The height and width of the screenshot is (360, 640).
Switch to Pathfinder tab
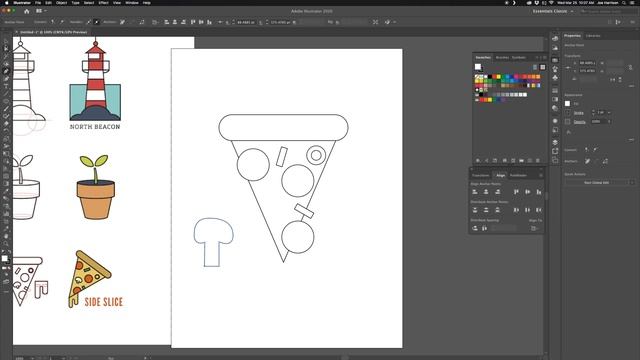tap(518, 176)
